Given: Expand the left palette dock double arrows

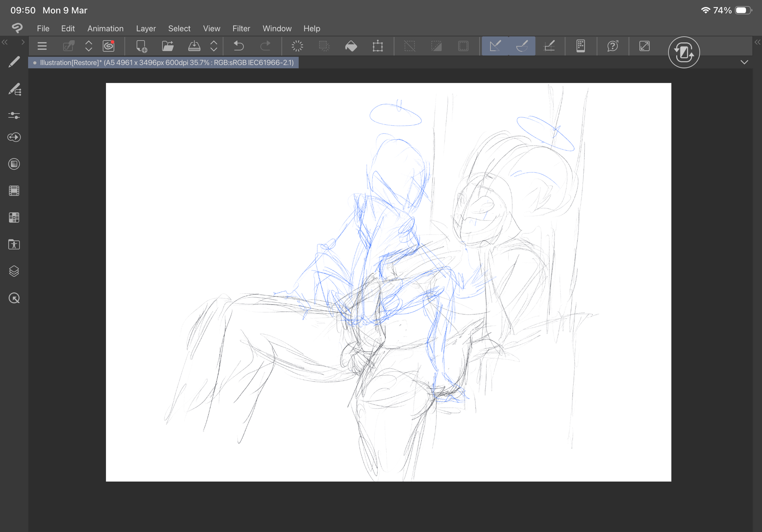Looking at the screenshot, I should 5,42.
